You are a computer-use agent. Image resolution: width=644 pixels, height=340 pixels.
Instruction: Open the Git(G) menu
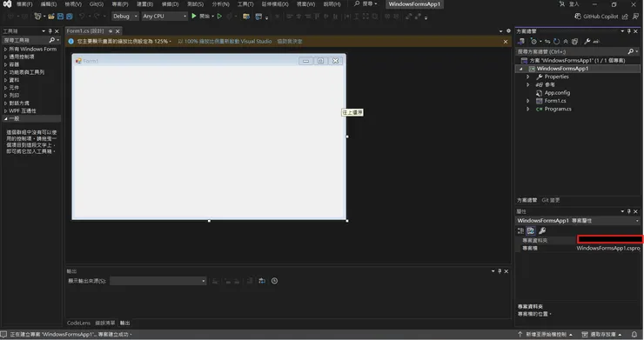click(x=97, y=4)
